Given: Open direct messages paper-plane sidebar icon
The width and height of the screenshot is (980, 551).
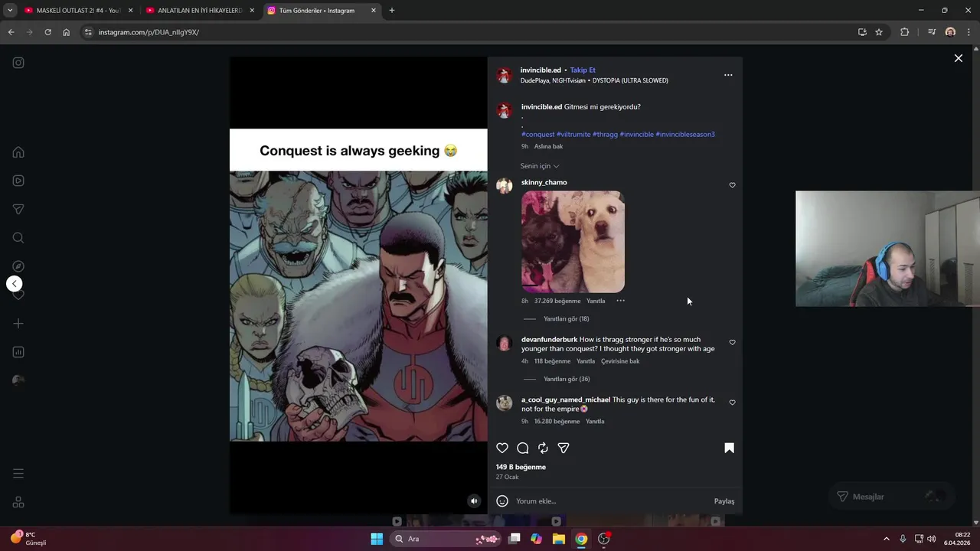Looking at the screenshot, I should [x=18, y=209].
